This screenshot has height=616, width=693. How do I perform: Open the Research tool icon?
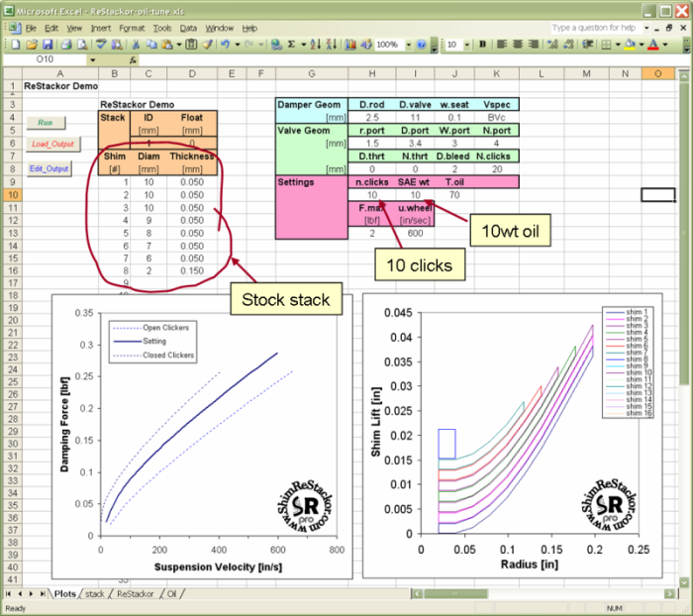[x=117, y=45]
